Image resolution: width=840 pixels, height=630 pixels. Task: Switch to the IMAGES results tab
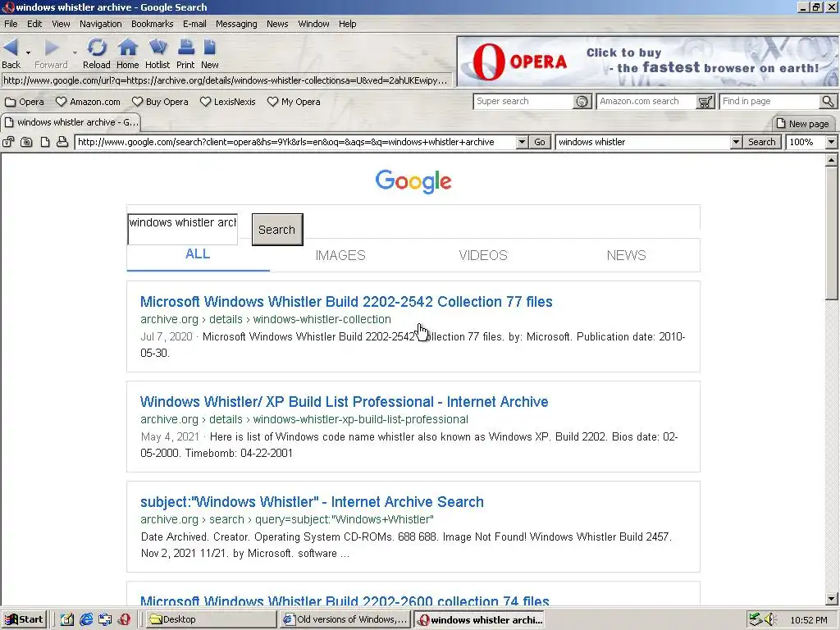coord(340,256)
